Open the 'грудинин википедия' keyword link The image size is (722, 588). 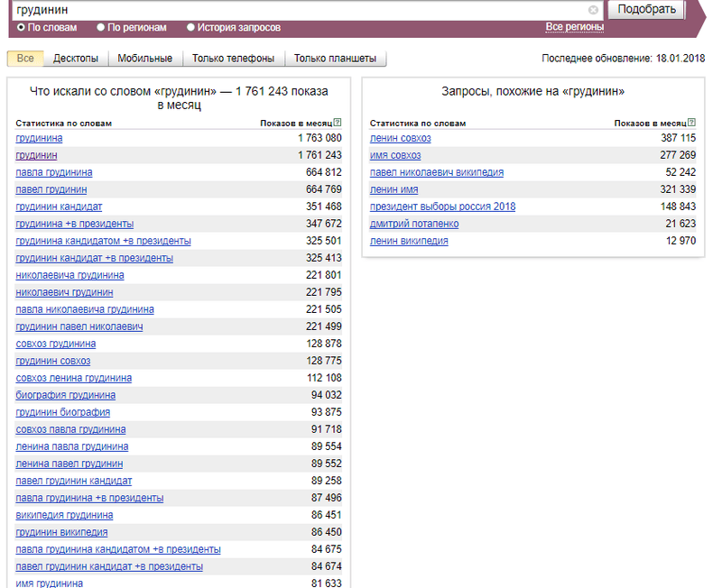[x=61, y=532]
